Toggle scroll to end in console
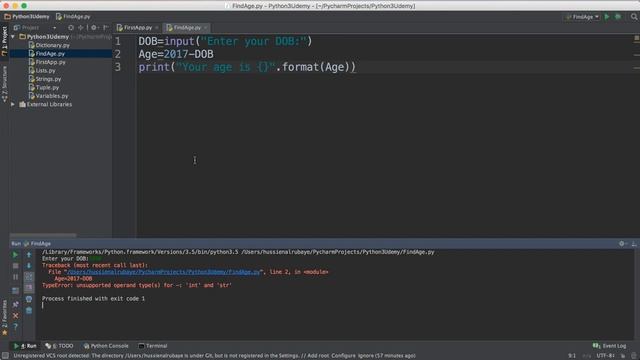 [29, 288]
